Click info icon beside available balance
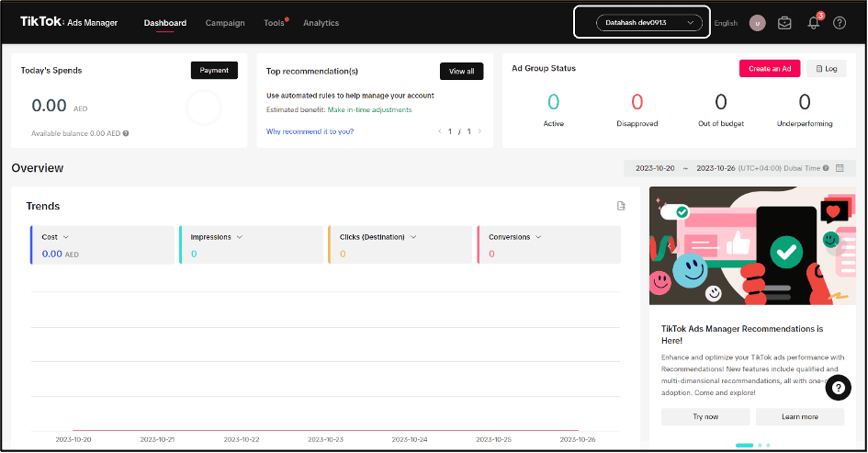Viewport: 868px width, 453px height. pyautogui.click(x=126, y=133)
